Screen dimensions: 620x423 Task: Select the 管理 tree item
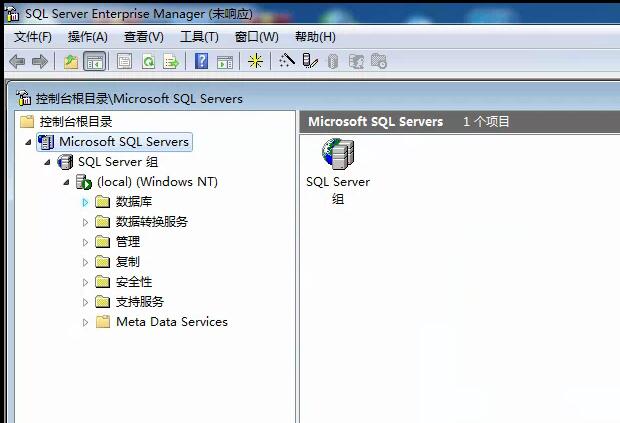[x=128, y=242]
